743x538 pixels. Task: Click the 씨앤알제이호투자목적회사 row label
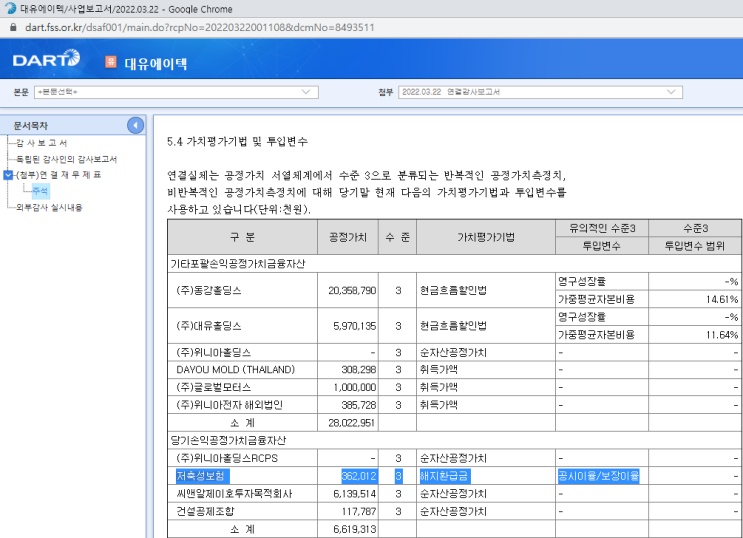point(234,493)
